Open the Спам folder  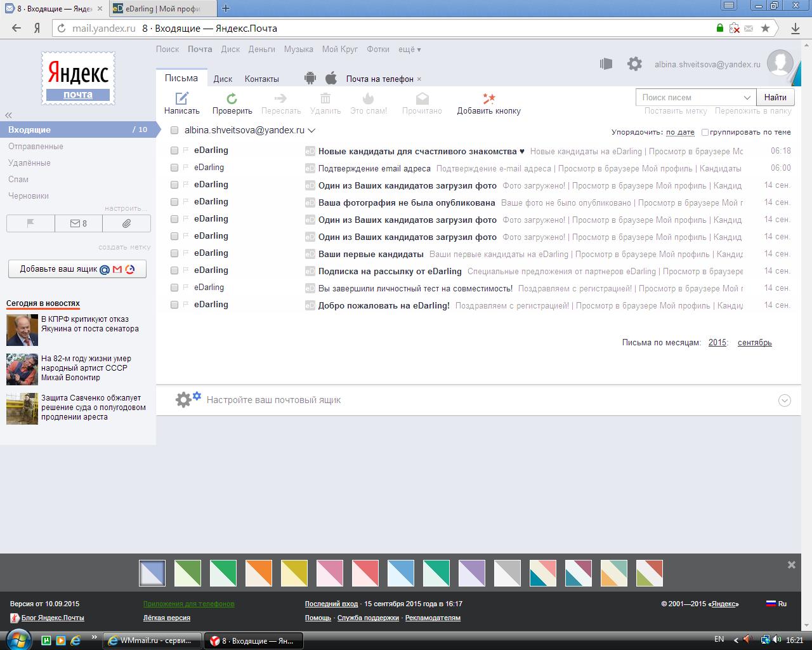tap(18, 179)
